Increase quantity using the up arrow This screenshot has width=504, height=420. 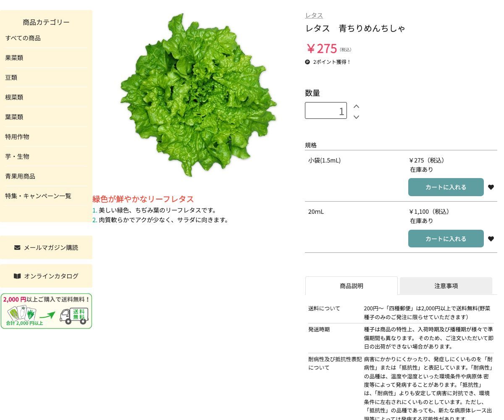pos(356,106)
